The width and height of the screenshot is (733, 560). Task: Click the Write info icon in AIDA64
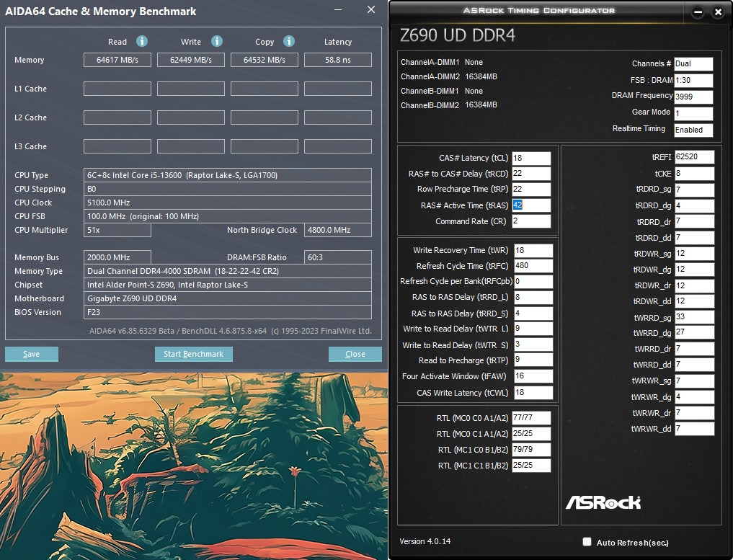coord(216,41)
